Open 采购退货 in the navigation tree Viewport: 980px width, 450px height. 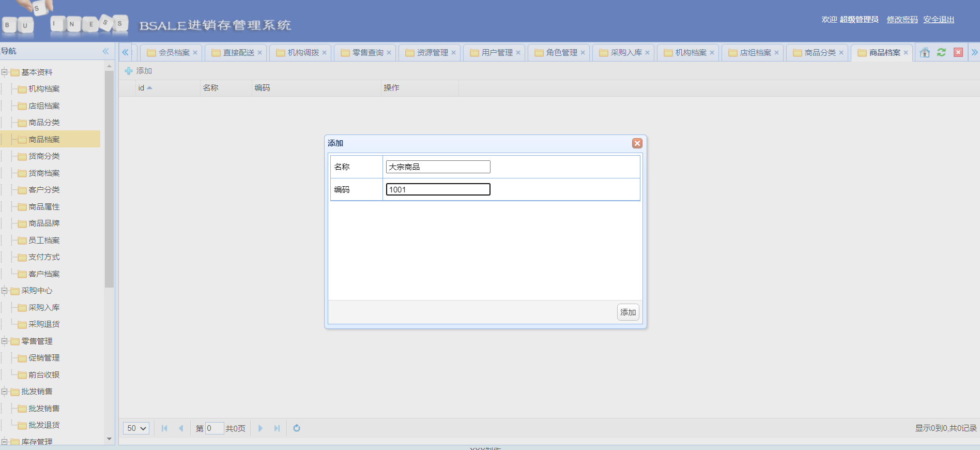click(x=44, y=324)
